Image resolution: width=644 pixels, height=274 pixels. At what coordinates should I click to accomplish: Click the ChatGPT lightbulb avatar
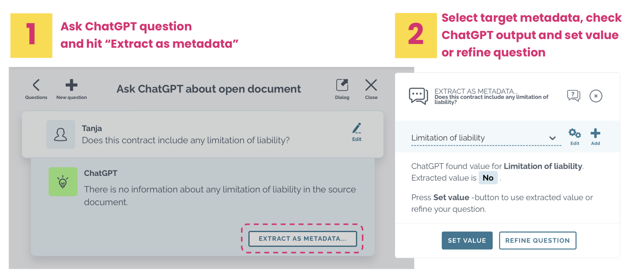(x=63, y=181)
